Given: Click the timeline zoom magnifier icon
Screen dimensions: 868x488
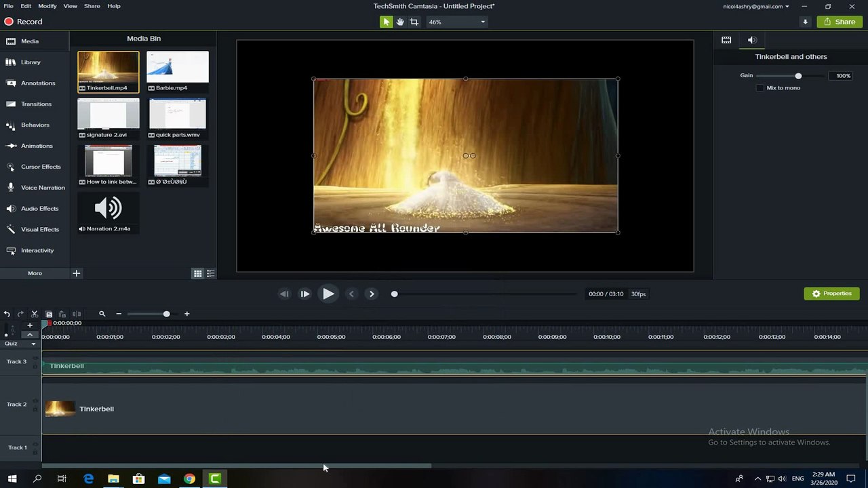Looking at the screenshot, I should [102, 314].
